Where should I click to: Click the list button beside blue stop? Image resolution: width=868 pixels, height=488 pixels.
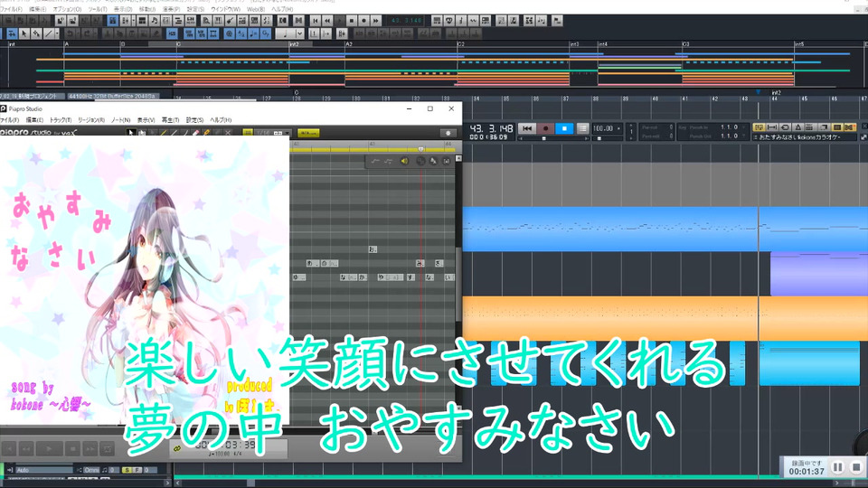point(582,128)
